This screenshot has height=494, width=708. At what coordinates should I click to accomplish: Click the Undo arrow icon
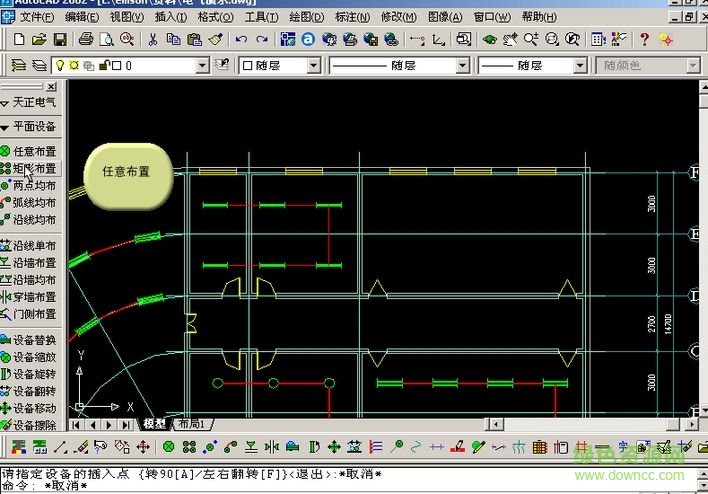point(241,39)
